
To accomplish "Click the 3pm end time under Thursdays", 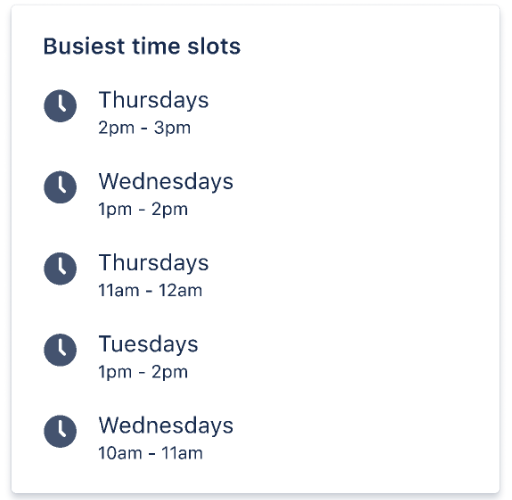I will click(172, 128).
